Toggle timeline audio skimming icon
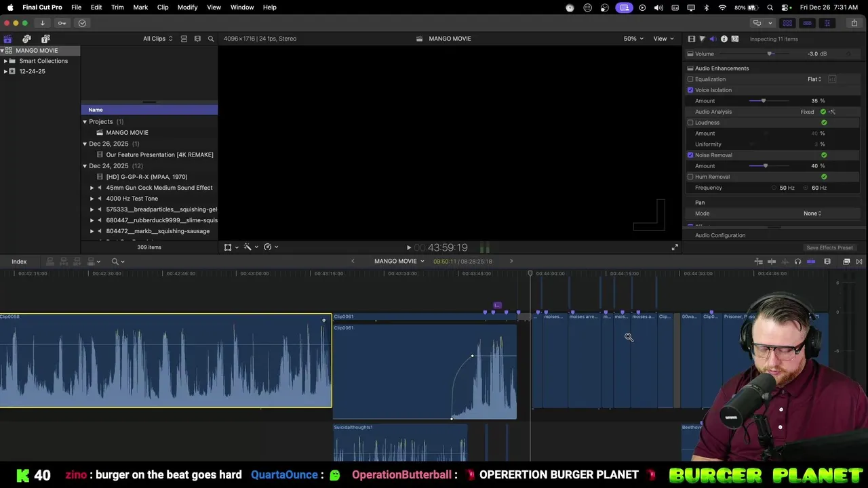 point(785,262)
